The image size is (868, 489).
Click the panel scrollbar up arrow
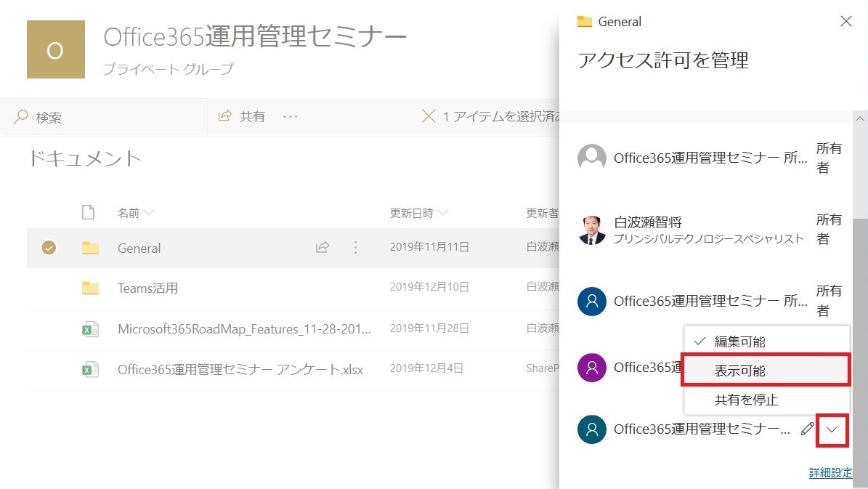[860, 118]
